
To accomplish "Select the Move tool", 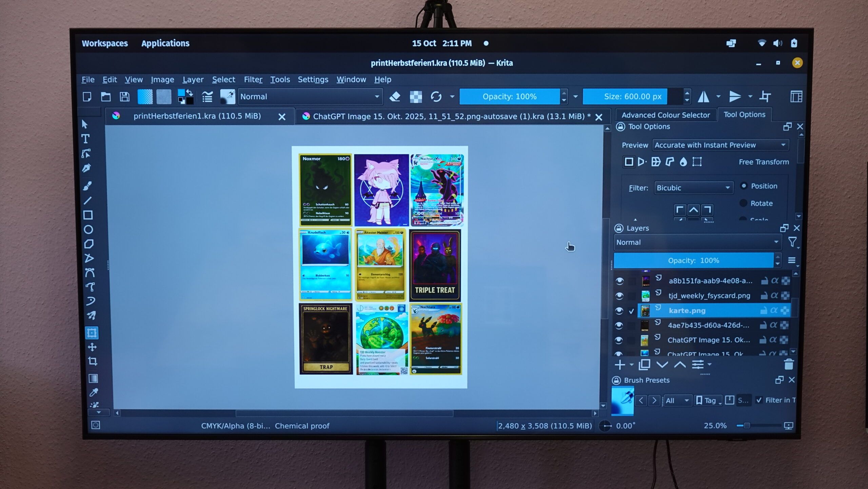I will [92, 347].
